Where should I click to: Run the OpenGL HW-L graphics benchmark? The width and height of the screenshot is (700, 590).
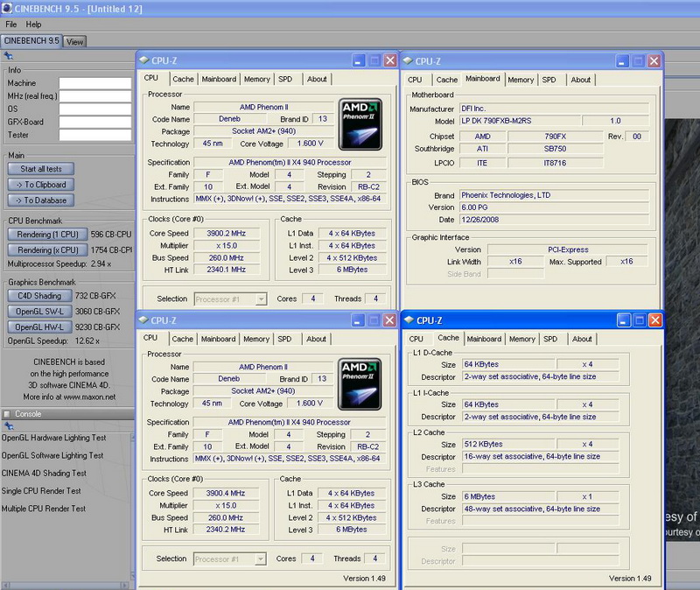40,327
